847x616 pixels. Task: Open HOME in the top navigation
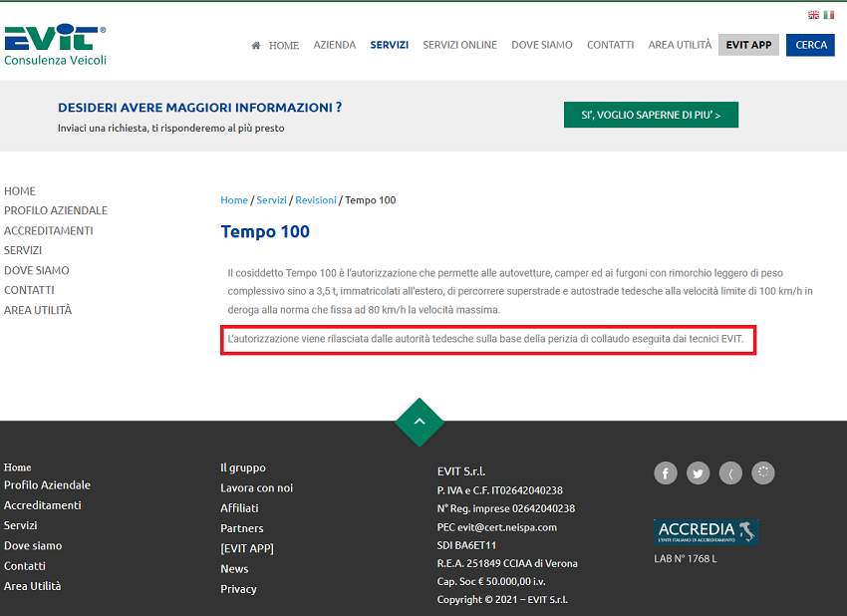[284, 46]
